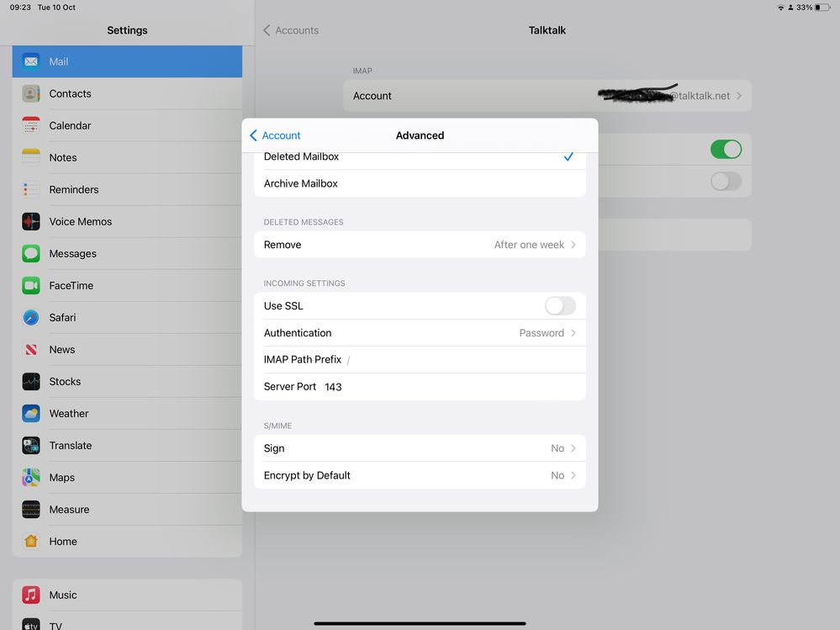
Task: Tap the Advanced title text
Action: (420, 135)
